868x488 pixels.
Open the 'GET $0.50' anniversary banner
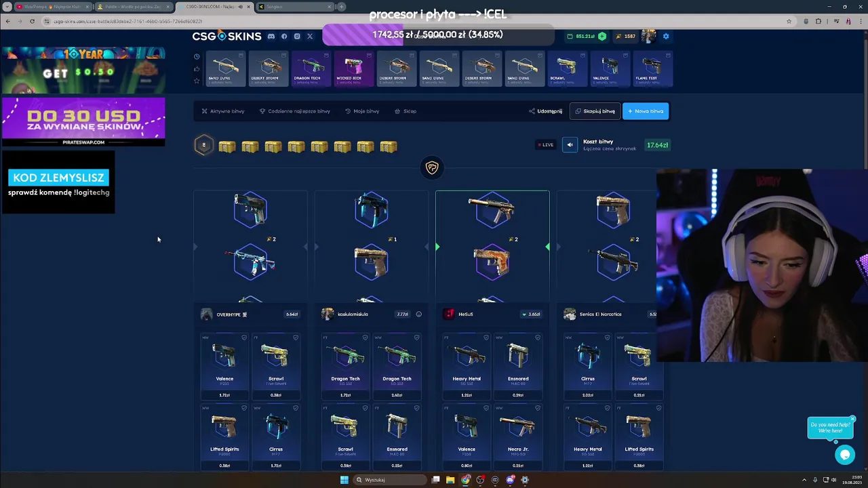pos(83,70)
